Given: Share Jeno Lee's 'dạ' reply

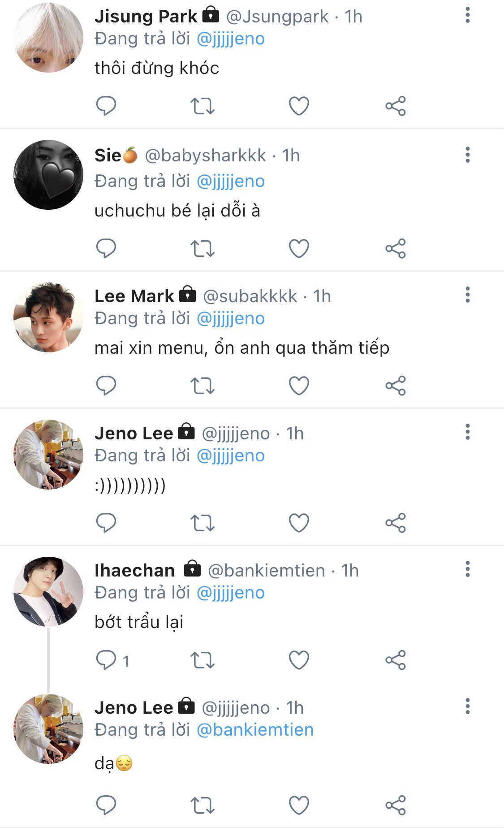Looking at the screenshot, I should coord(396,806).
